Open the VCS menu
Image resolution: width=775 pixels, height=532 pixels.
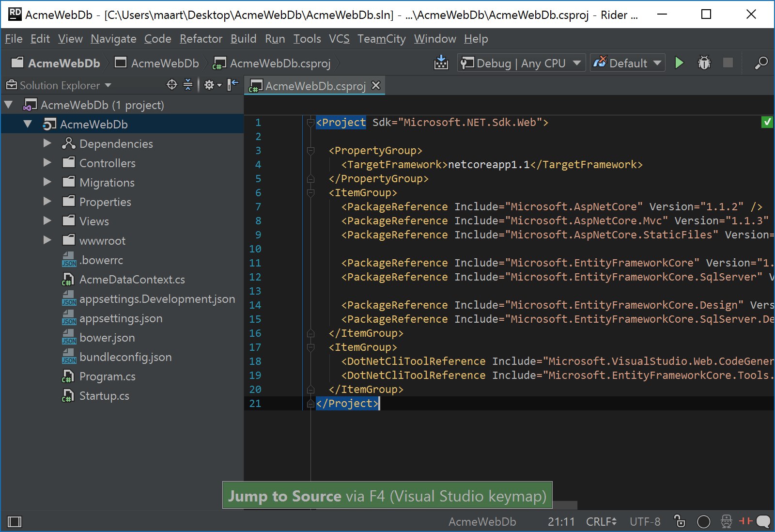(339, 39)
